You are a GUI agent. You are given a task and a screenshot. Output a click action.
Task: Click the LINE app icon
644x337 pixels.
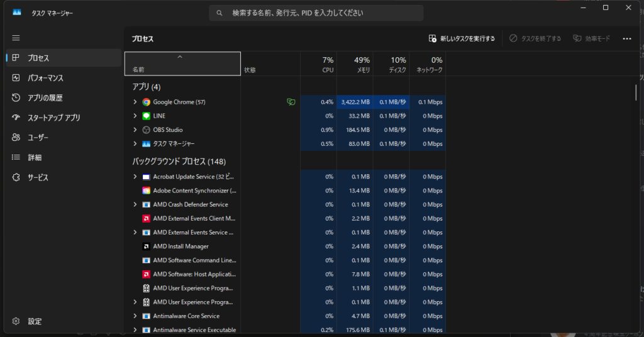pyautogui.click(x=146, y=116)
